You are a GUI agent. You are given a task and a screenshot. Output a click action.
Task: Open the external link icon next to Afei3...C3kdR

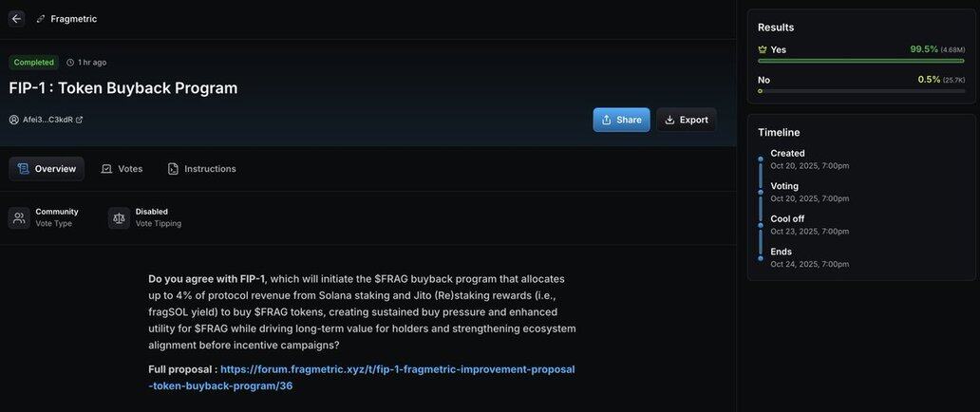pyautogui.click(x=80, y=120)
